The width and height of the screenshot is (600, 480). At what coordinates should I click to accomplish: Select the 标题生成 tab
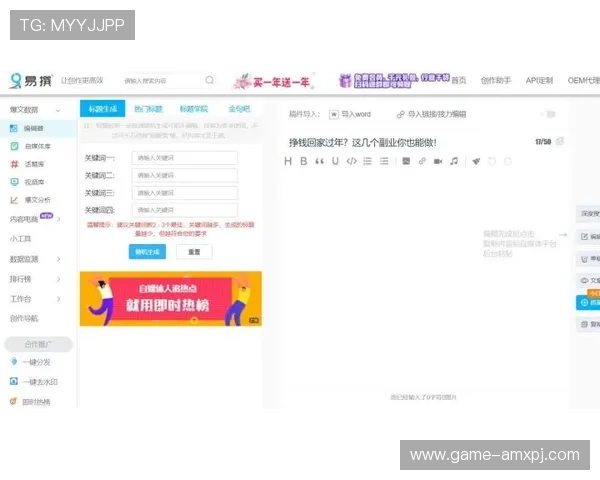103,109
